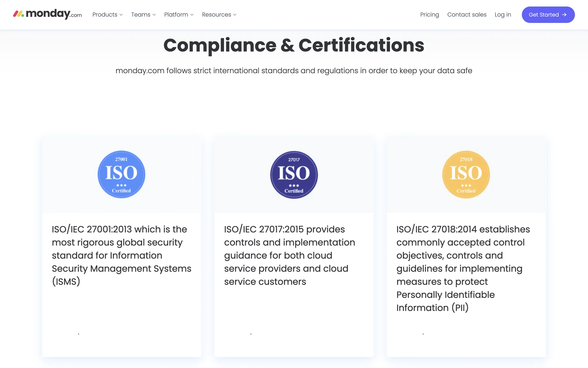Screen dimensions: 588x368
Task: Go to the Pricing page
Action: (x=429, y=15)
